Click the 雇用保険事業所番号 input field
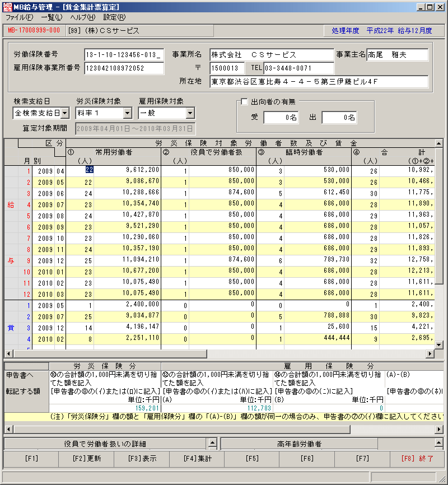 [124, 68]
